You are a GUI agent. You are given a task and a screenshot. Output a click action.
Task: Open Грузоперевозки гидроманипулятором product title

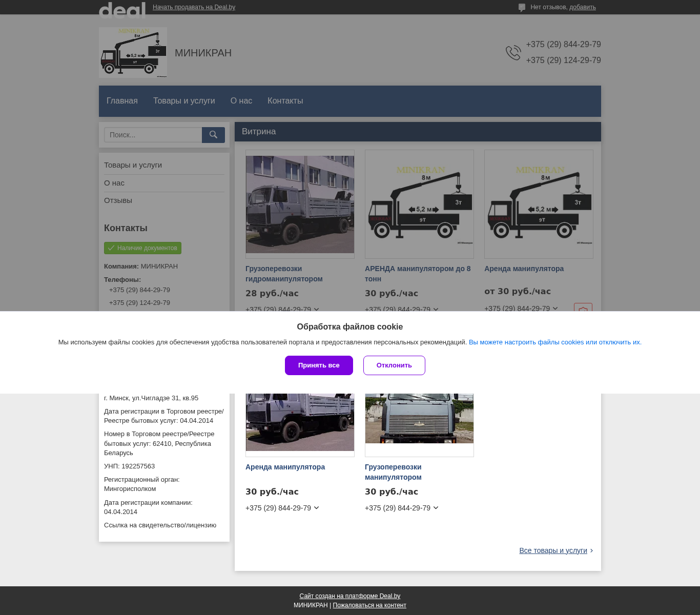pos(284,274)
